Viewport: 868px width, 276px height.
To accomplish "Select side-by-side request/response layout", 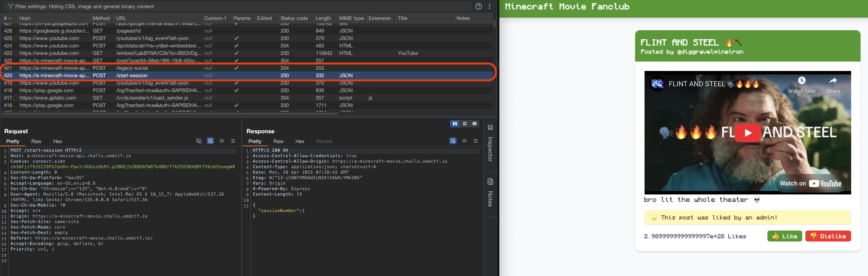I will click(x=455, y=123).
